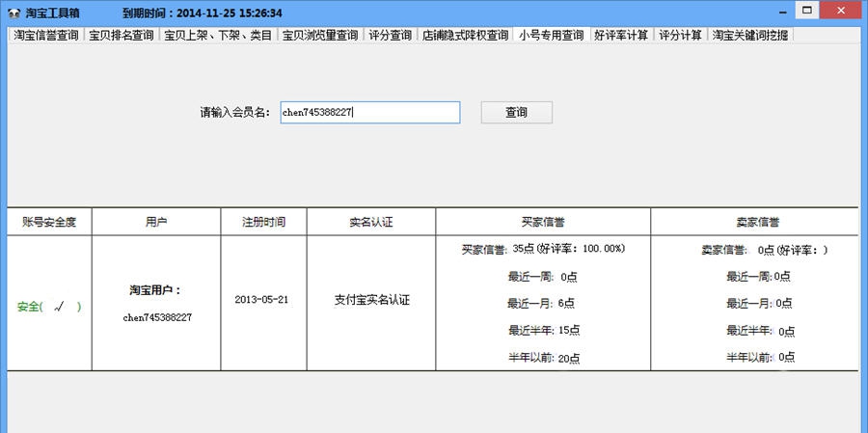Open the 评分计算 tab
The width and height of the screenshot is (868, 433).
680,36
